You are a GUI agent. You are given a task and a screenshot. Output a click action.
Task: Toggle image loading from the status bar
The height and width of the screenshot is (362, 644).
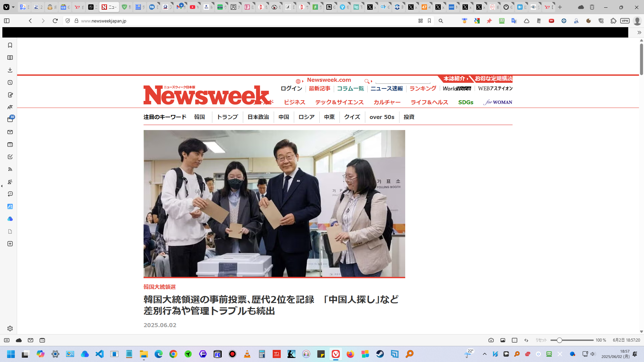503,340
